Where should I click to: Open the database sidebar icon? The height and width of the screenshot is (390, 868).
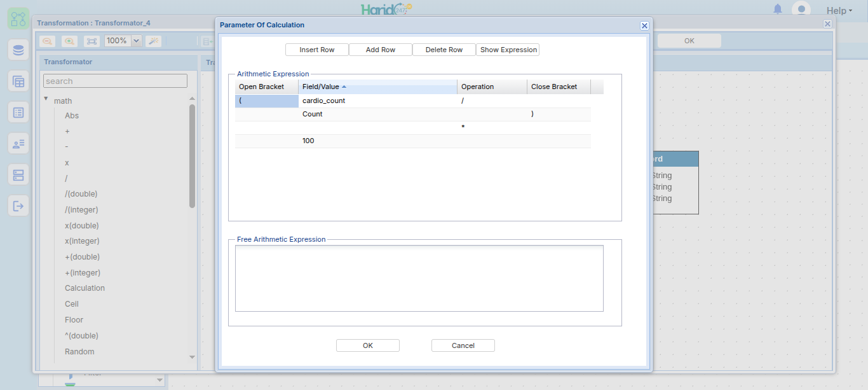pos(18,50)
